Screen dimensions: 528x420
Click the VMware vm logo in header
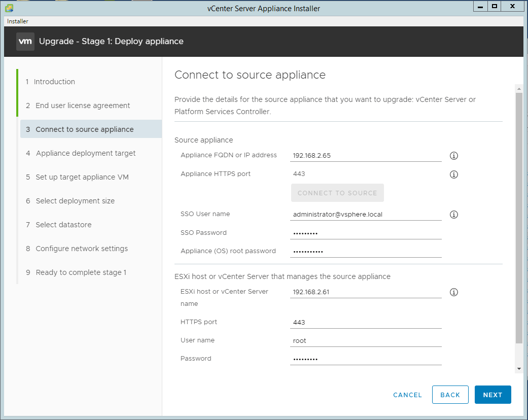[25, 42]
